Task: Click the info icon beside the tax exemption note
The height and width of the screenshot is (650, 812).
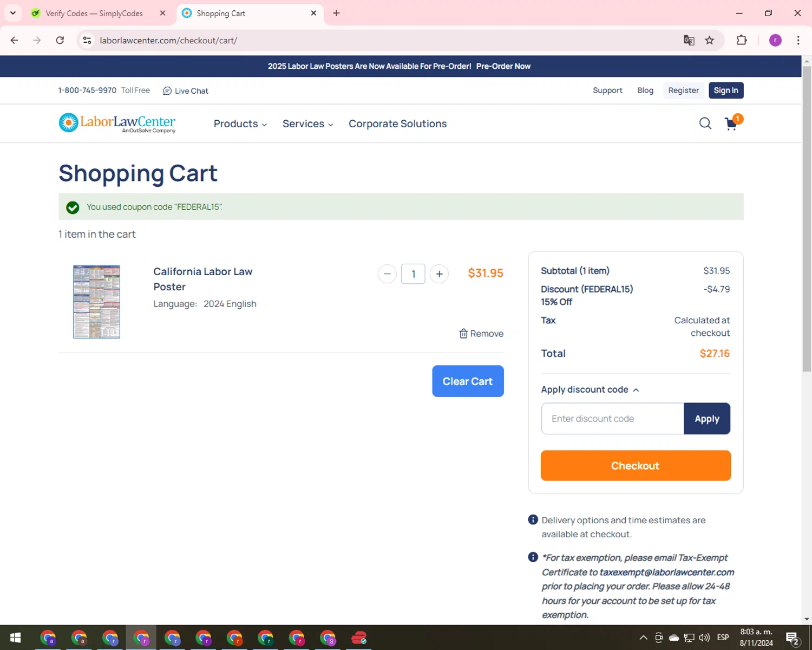Action: (x=533, y=557)
